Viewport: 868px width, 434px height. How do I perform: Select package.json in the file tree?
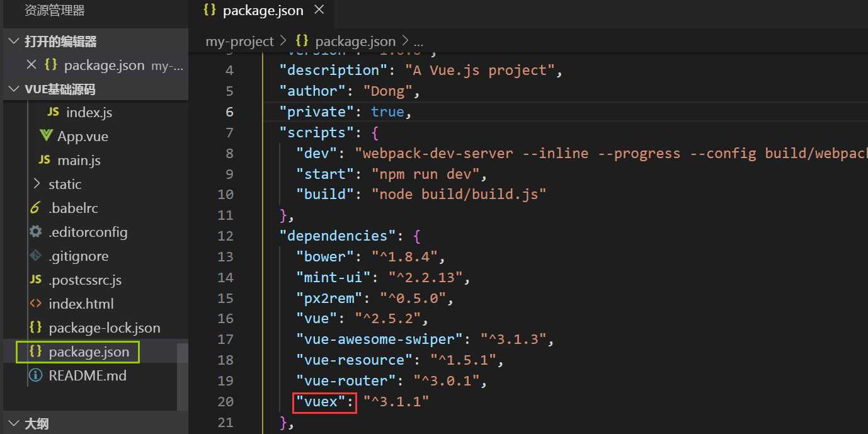pos(88,351)
